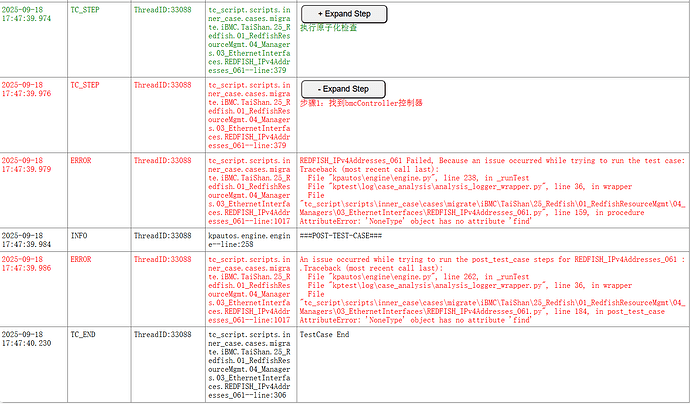Click the red 步骤1 bmcController step text
Image resolution: width=690 pixels, height=404 pixels.
[x=361, y=103]
